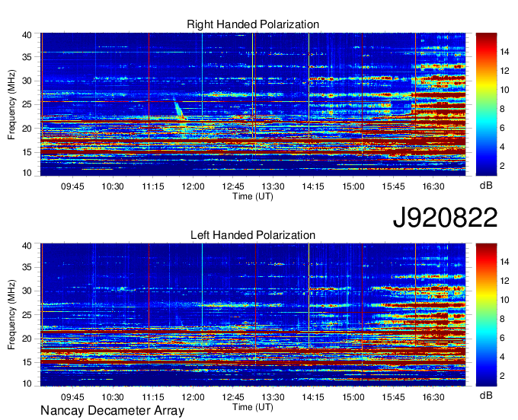Click the '14' value on the upper color bar scale
This screenshot has height=420, width=518.
click(x=504, y=52)
